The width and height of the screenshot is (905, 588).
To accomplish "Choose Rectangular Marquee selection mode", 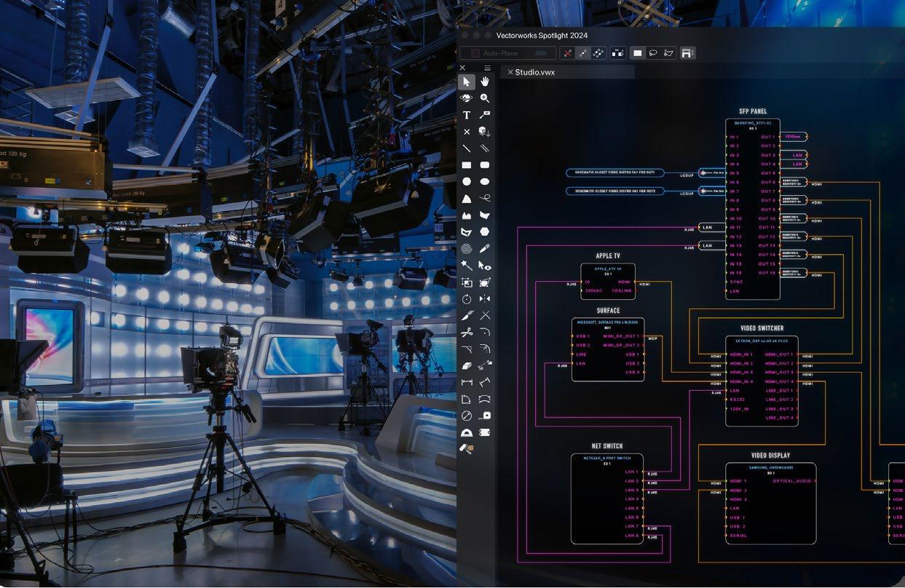I will [x=637, y=53].
